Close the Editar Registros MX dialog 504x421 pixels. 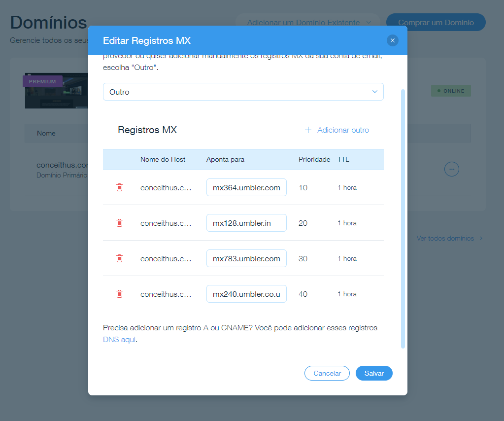pos(392,40)
